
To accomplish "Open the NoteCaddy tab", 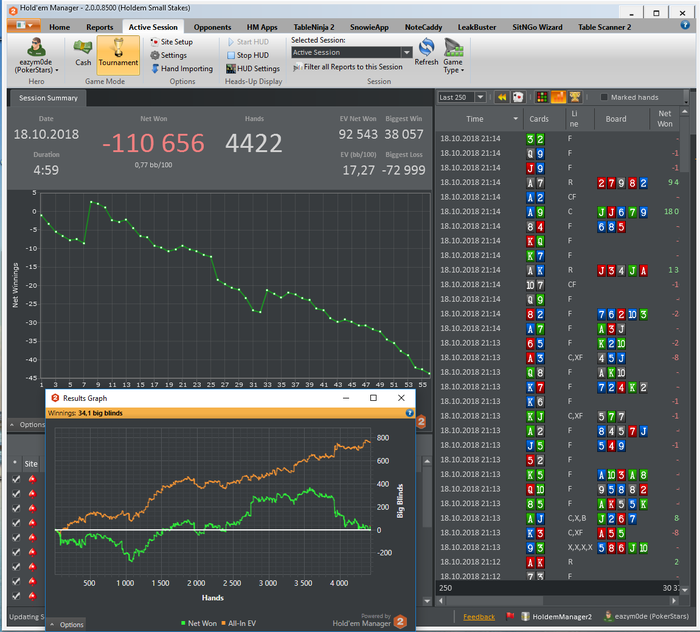I will [x=423, y=27].
